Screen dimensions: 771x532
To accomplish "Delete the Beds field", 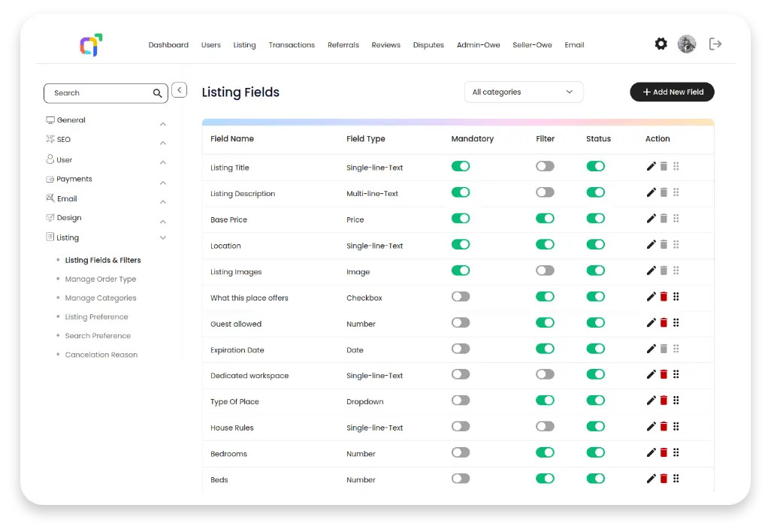I will [664, 479].
